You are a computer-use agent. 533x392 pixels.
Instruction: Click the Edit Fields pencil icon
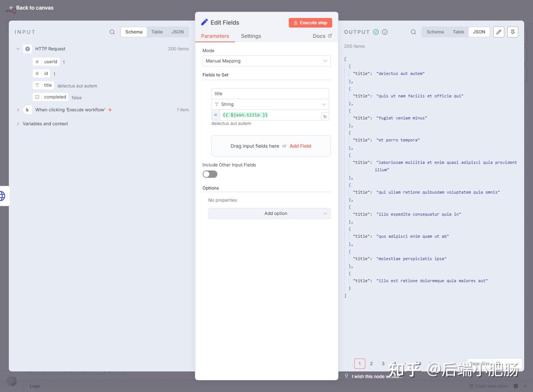coord(205,22)
